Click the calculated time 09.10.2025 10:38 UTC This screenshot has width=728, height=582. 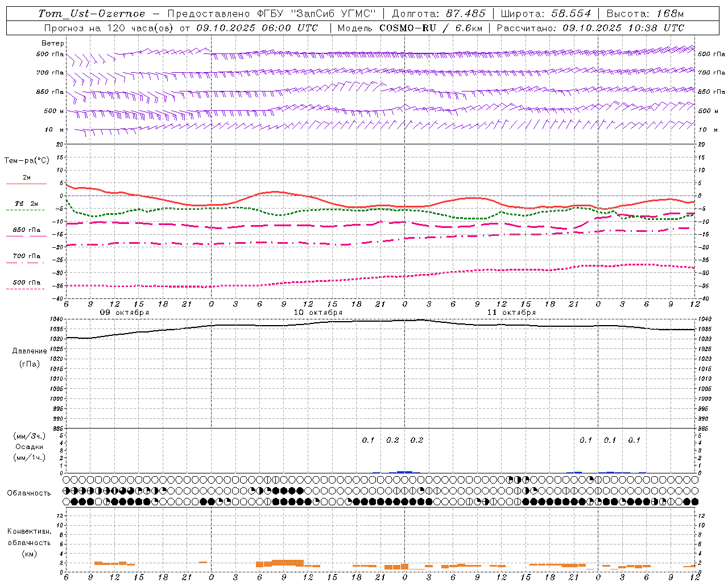pos(623,28)
